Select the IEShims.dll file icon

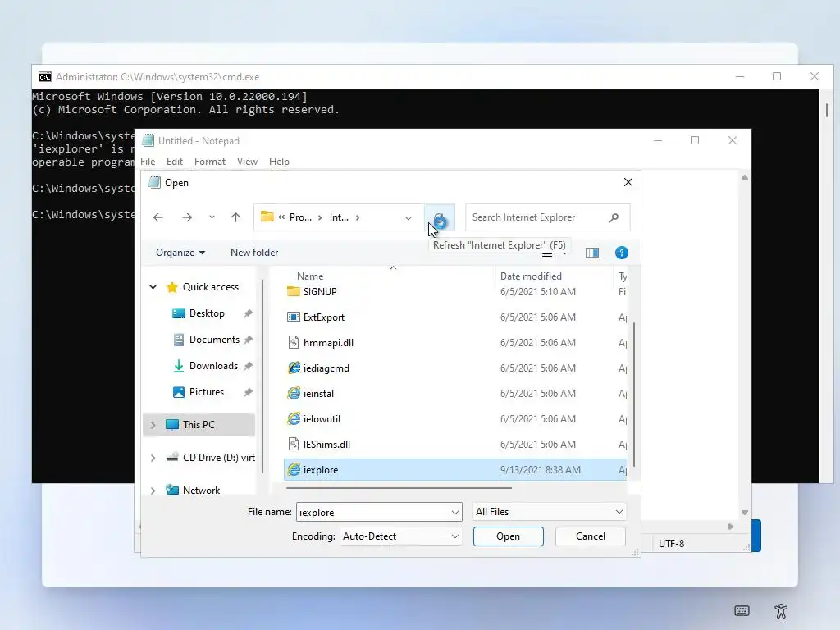(x=293, y=444)
